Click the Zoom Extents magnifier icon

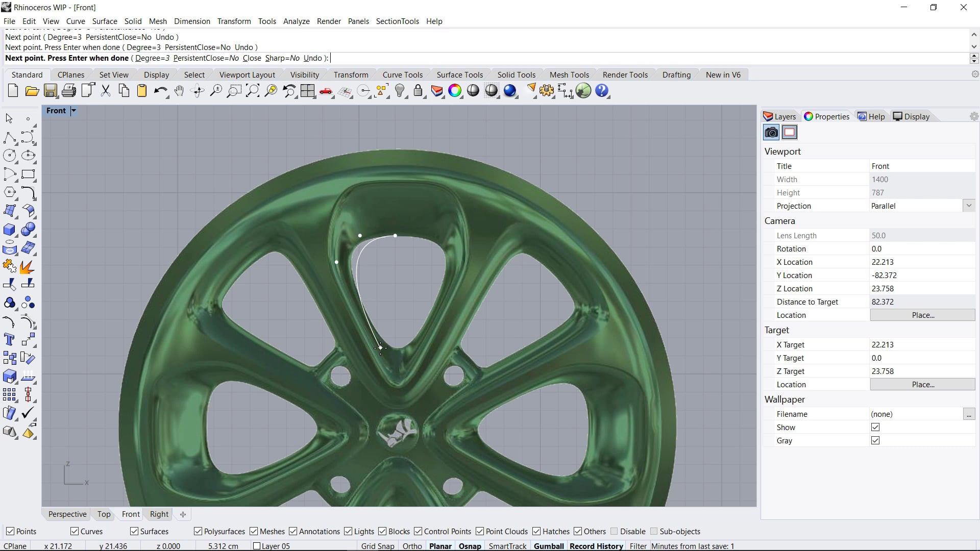pos(253,91)
